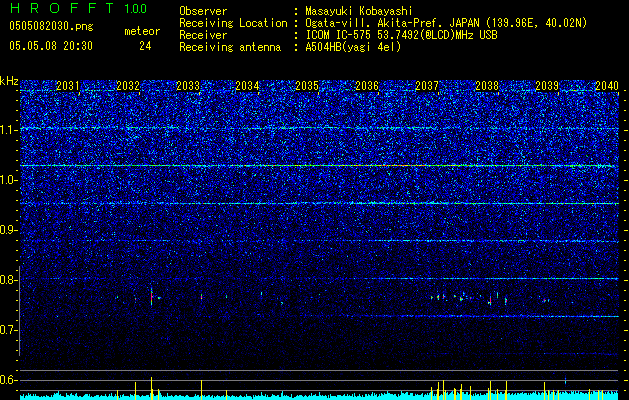Click the 1.1 kHz axis label
The height and width of the screenshot is (400, 629).
(x=9, y=130)
